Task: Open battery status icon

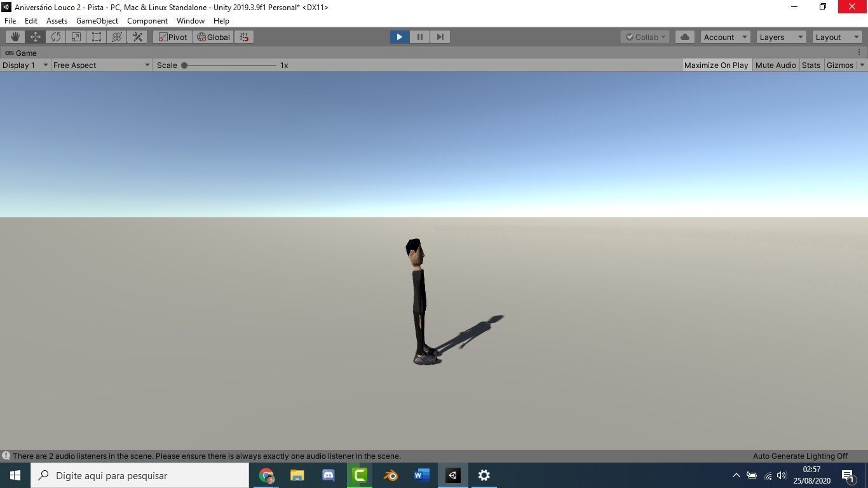Action: [751, 475]
